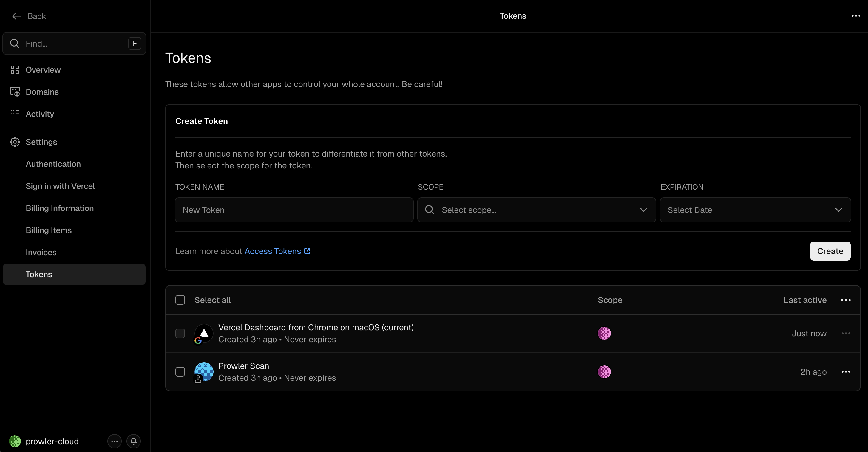This screenshot has width=868, height=452.
Task: Click the Overview grid icon
Action: coord(15,70)
